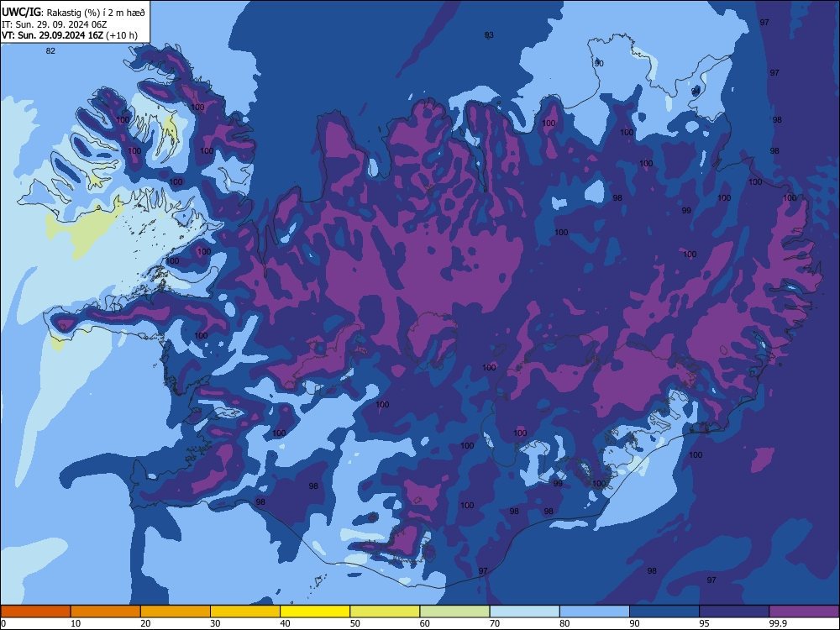Click the purple above-99.9 legend swatch

tap(804, 612)
